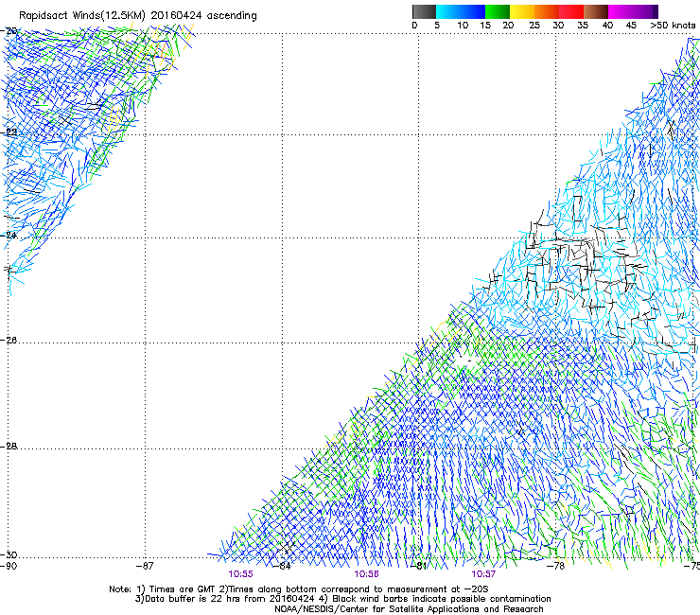Click the '10:56' time label

[x=366, y=574]
